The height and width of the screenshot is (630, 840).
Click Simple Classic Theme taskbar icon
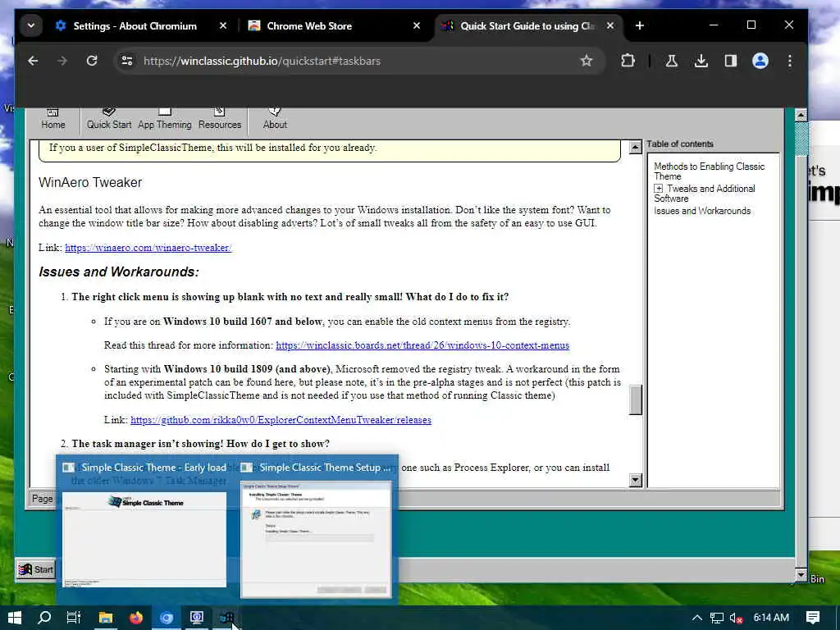pos(226,618)
